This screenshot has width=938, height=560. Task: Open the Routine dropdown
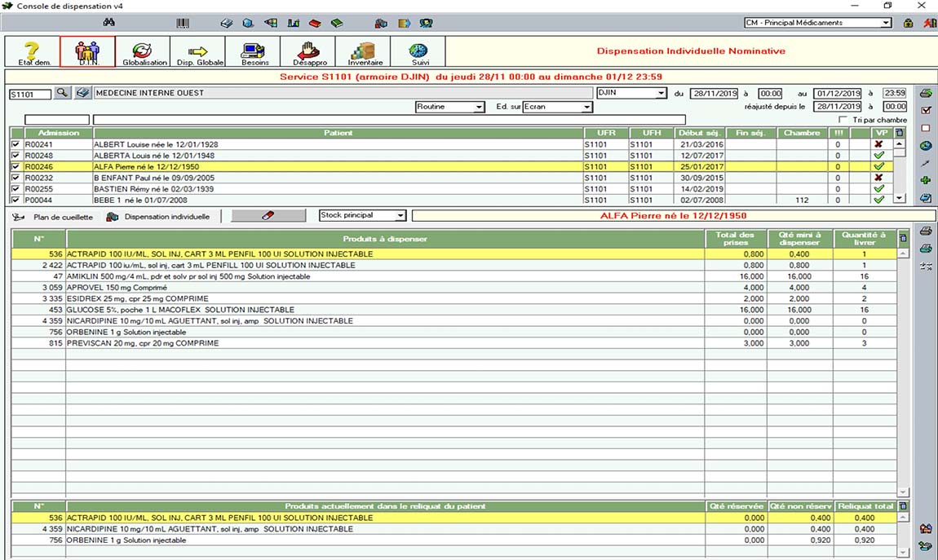coord(479,107)
